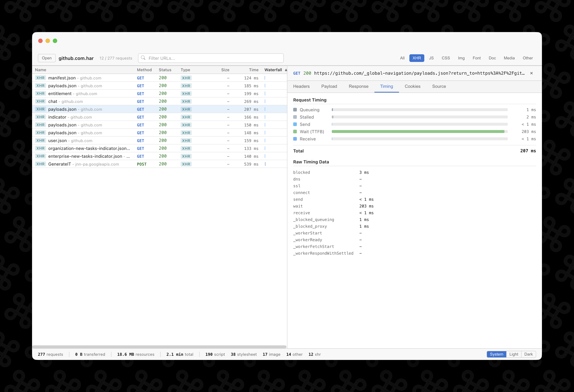Sort list by Name column header
This screenshot has height=392, width=574.
[40, 70]
